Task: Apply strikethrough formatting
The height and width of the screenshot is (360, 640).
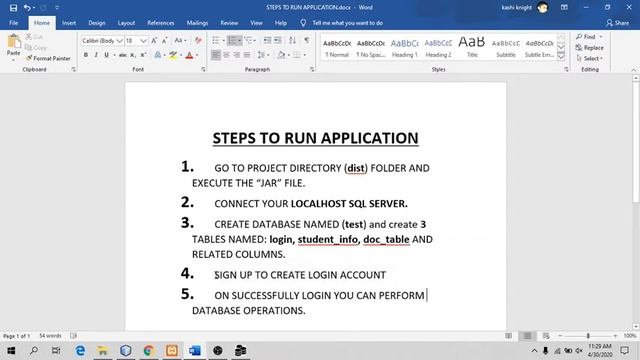Action: point(122,55)
